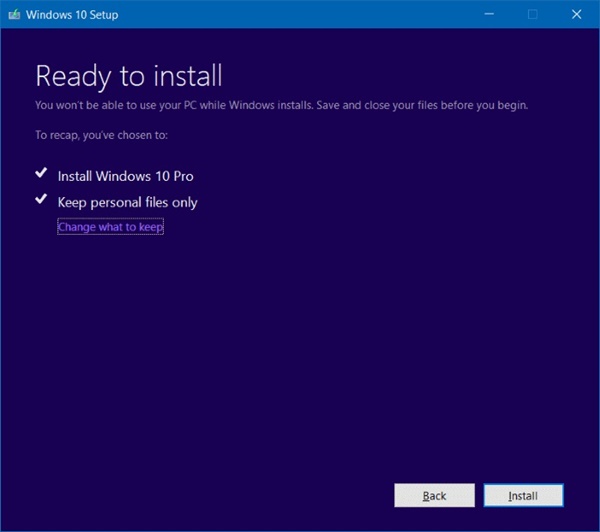Click the greyed-out maximize button
This screenshot has width=600, height=532.
pos(533,14)
